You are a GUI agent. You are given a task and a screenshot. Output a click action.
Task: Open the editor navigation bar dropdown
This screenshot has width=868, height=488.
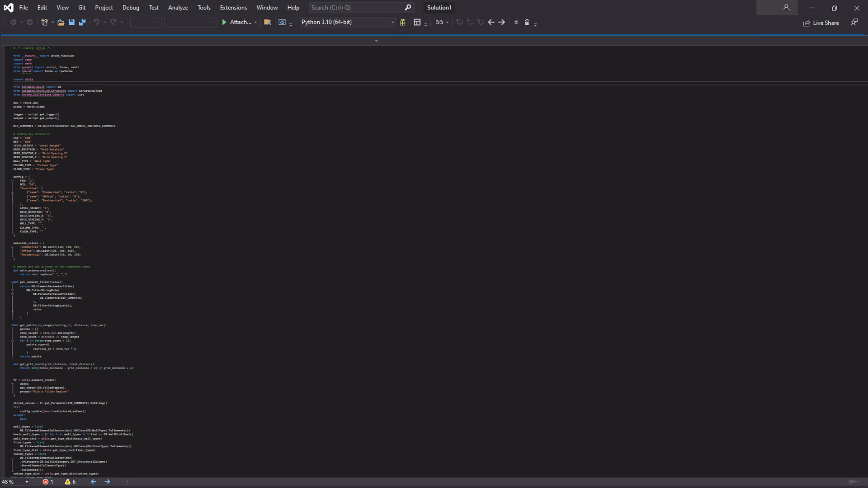[x=376, y=41]
